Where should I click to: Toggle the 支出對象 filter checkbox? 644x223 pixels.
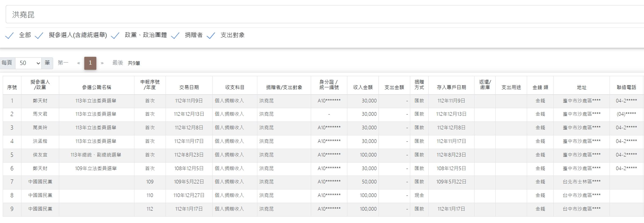[211, 35]
